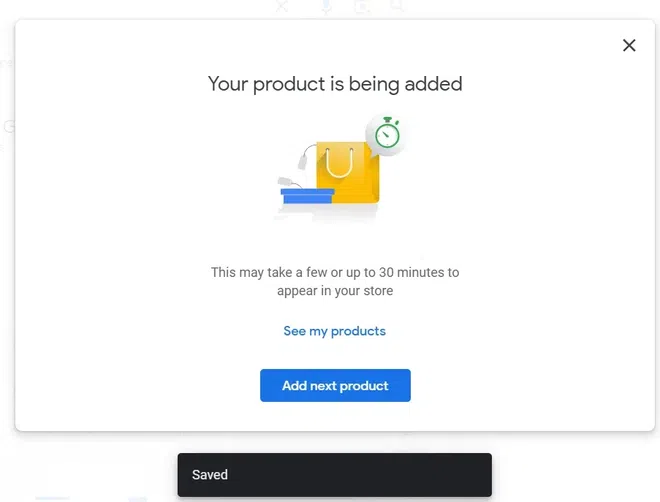660x502 pixels.
Task: Click the yellow shopping bag illustration
Action: (x=347, y=174)
